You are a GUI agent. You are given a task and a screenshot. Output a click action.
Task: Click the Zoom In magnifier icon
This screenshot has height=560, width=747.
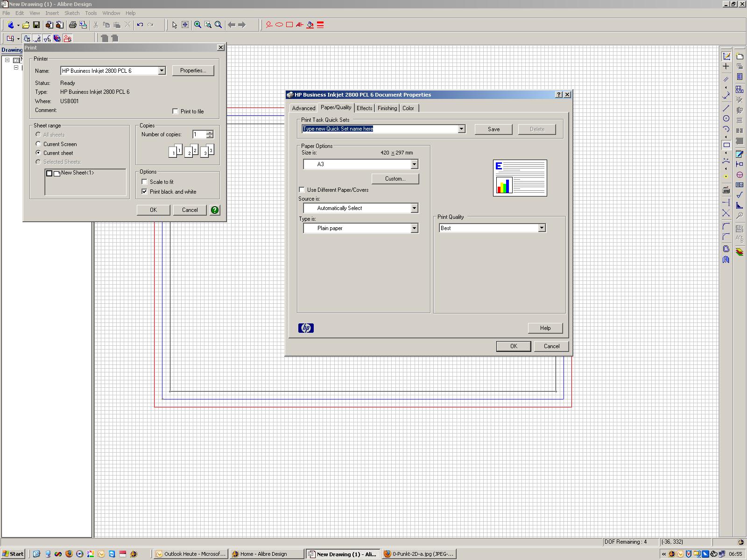(198, 25)
